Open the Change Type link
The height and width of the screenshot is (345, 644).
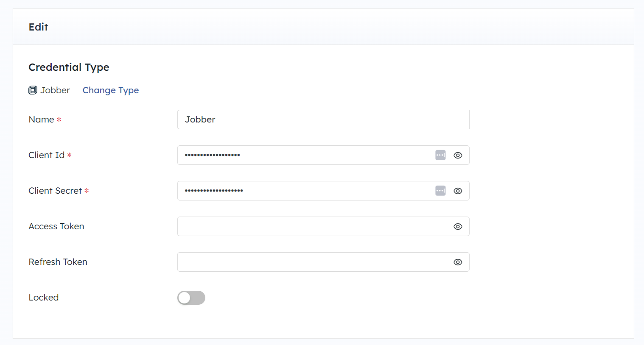(111, 90)
